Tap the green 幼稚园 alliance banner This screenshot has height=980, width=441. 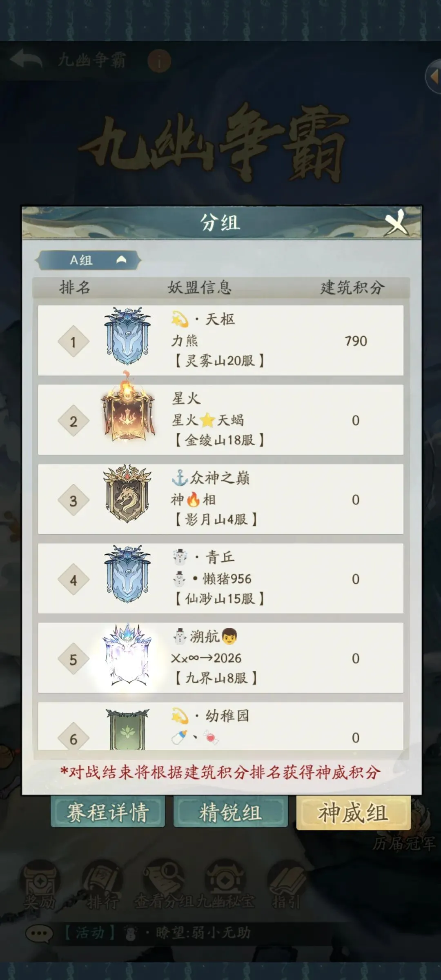pyautogui.click(x=127, y=729)
